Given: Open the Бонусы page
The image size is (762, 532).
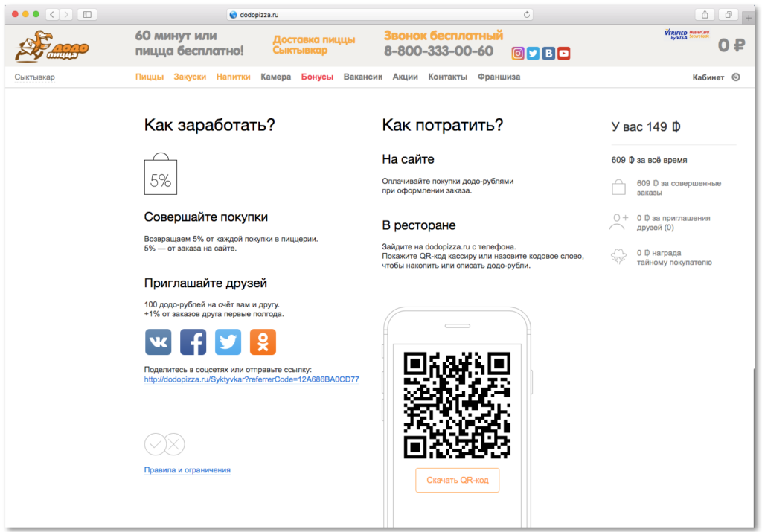Looking at the screenshot, I should click(317, 77).
